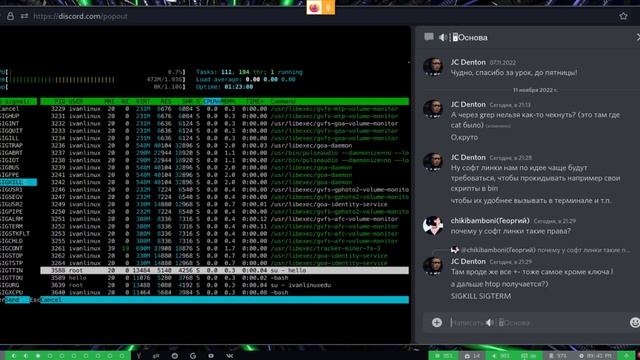Click the chat bubble icon in Discord header
The height and width of the screenshot is (360, 640).
click(429, 37)
